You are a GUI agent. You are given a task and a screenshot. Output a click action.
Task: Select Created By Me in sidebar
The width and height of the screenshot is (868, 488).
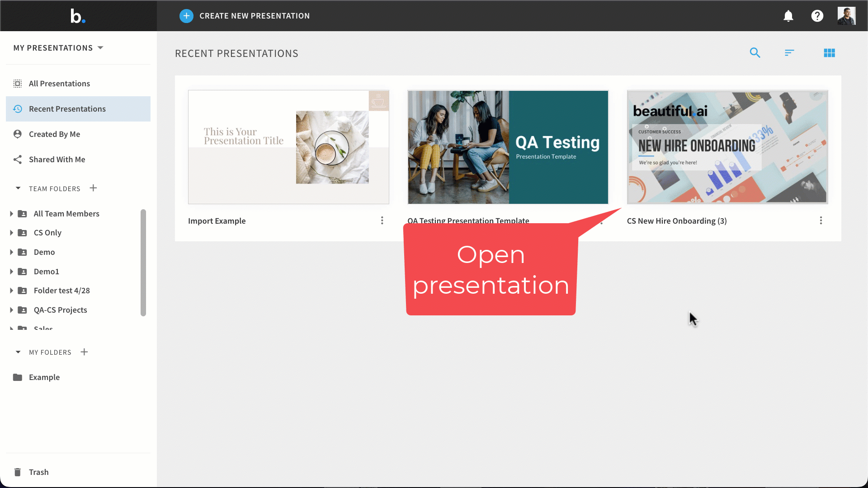click(x=78, y=134)
